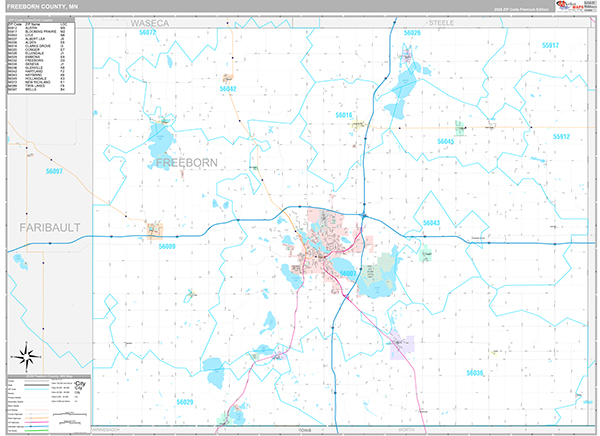Viewport: 600px width, 436px height.
Task: Click the STEELE county label
Action: pos(440,21)
